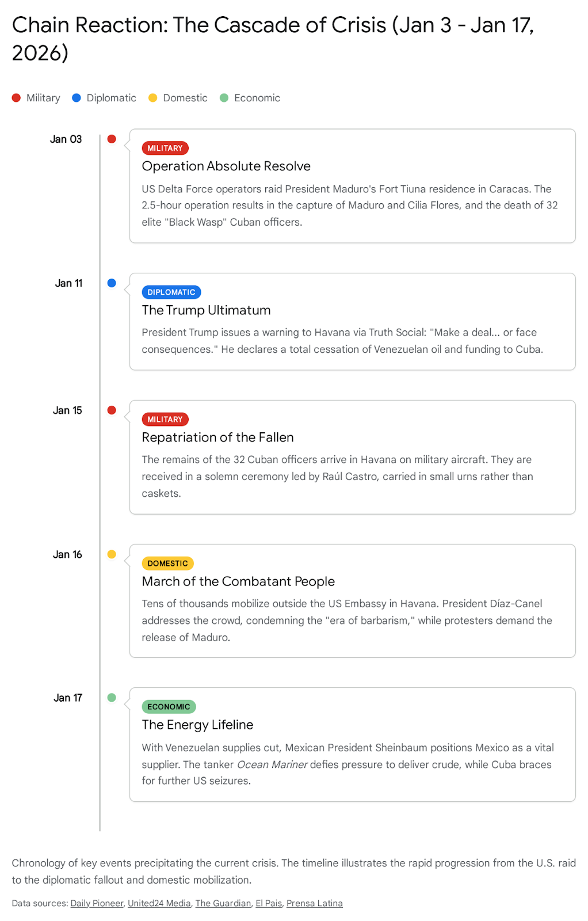Open the United24 Media source link
Image resolution: width=588 pixels, height=921 pixels.
(159, 903)
